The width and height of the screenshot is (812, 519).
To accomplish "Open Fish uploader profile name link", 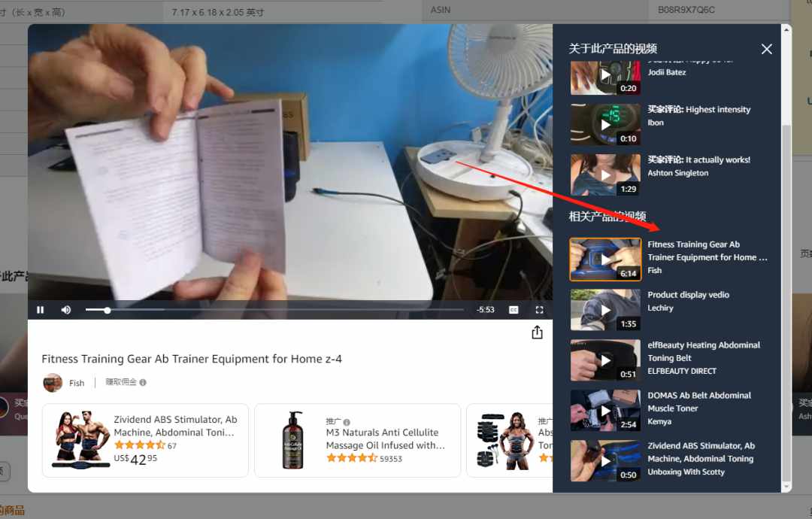I will point(77,383).
